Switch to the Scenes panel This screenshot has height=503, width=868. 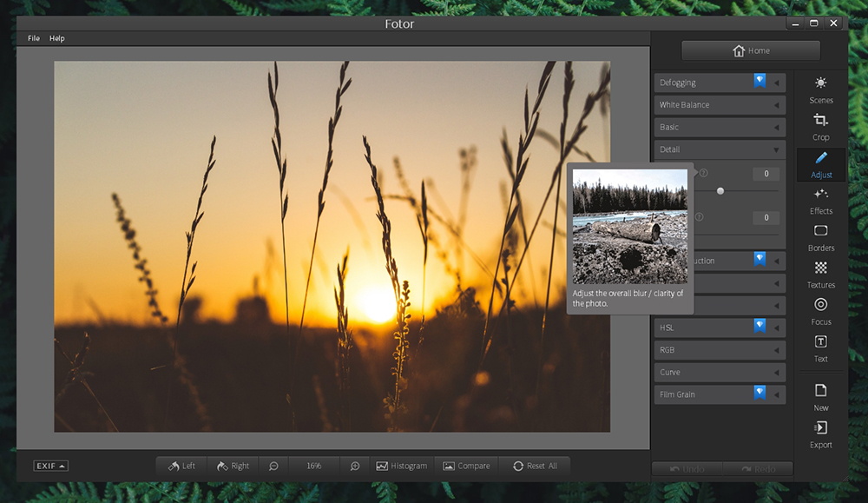coord(820,91)
